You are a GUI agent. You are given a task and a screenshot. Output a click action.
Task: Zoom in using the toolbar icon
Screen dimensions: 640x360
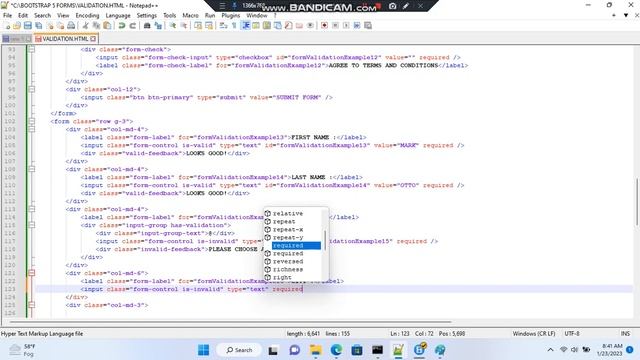(x=173, y=26)
